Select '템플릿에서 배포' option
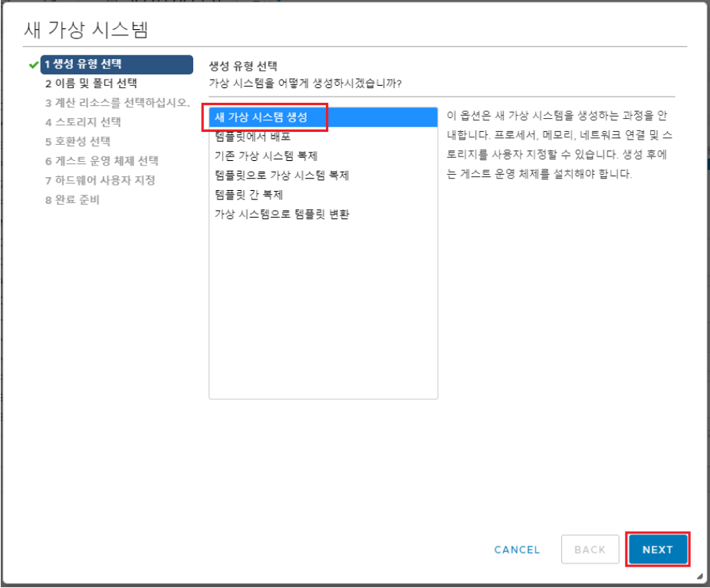710x588 pixels. [324, 136]
